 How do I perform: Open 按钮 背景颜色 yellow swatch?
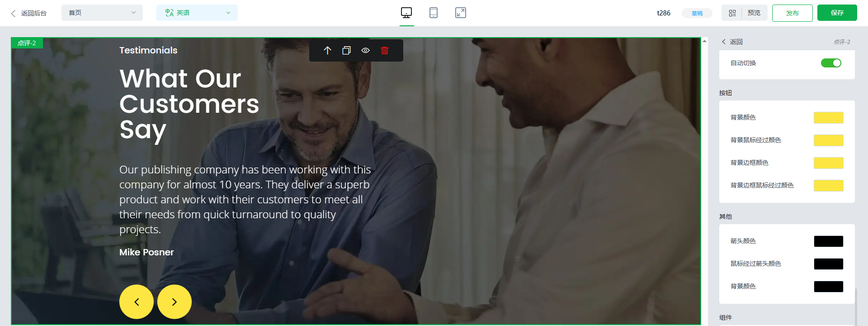[829, 118]
